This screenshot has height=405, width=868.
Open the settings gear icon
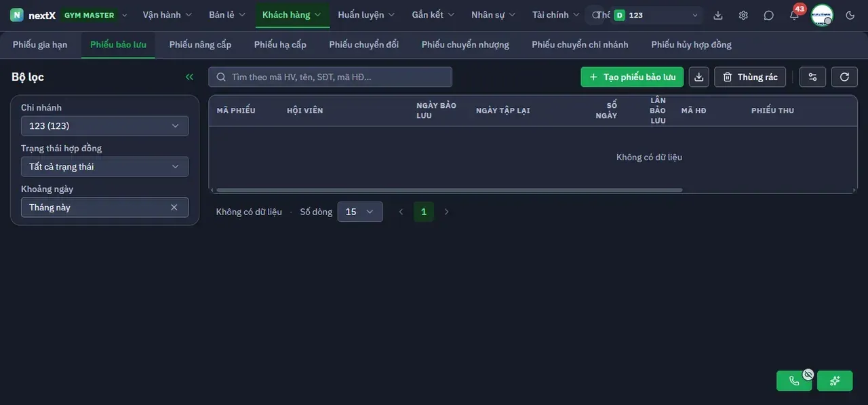click(743, 15)
